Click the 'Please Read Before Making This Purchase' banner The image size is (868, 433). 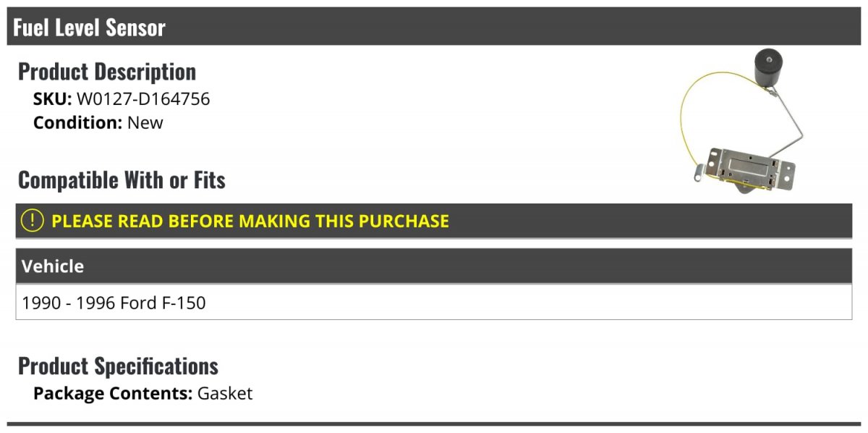tap(434, 221)
